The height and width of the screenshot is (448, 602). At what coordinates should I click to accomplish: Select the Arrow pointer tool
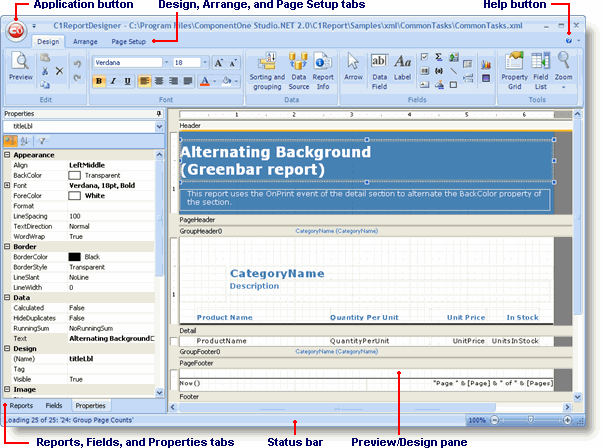[x=353, y=68]
